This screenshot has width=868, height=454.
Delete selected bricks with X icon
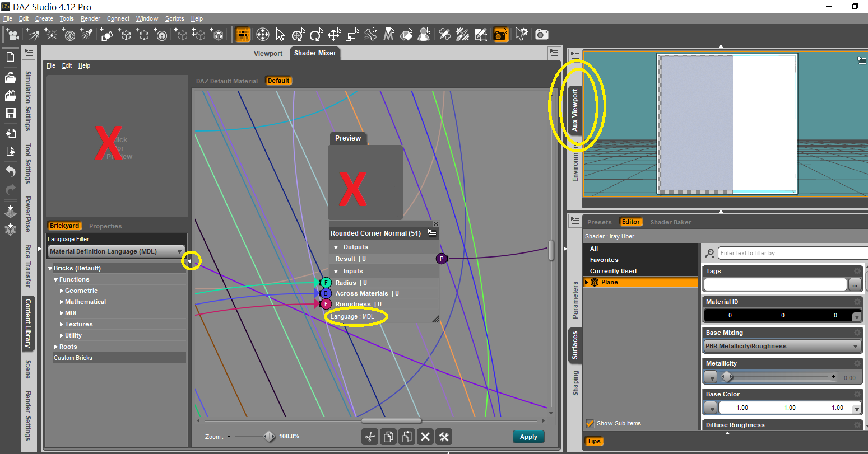(x=425, y=437)
